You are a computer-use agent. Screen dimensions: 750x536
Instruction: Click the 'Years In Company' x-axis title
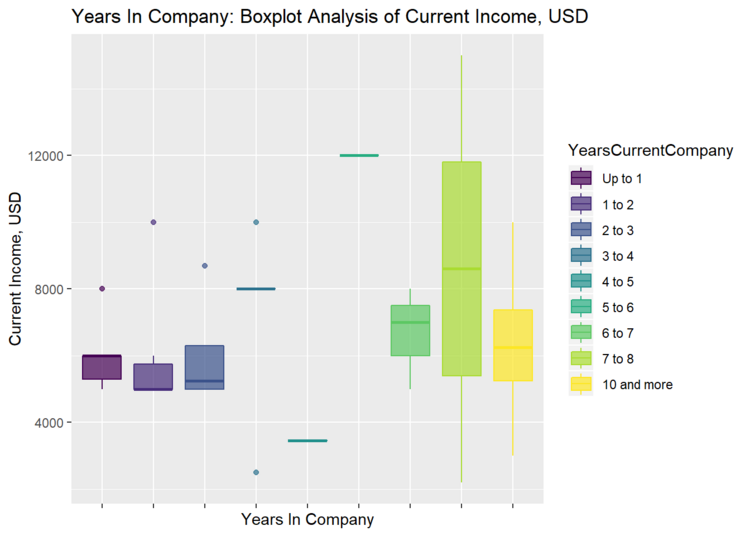(x=307, y=520)
